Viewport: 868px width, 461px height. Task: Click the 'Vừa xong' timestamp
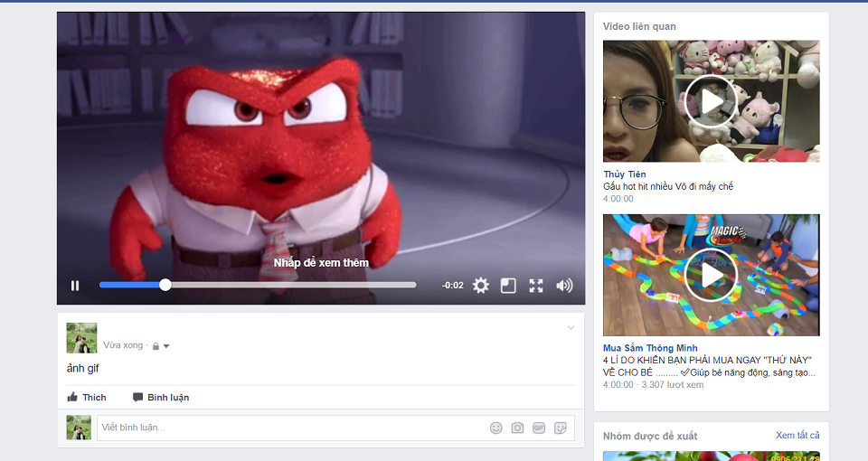pyautogui.click(x=123, y=345)
